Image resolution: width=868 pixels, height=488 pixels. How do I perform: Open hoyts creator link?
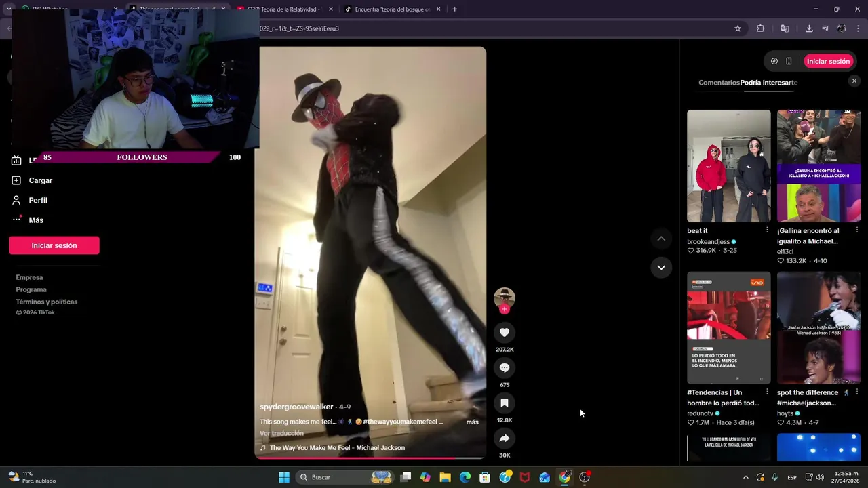pyautogui.click(x=785, y=413)
